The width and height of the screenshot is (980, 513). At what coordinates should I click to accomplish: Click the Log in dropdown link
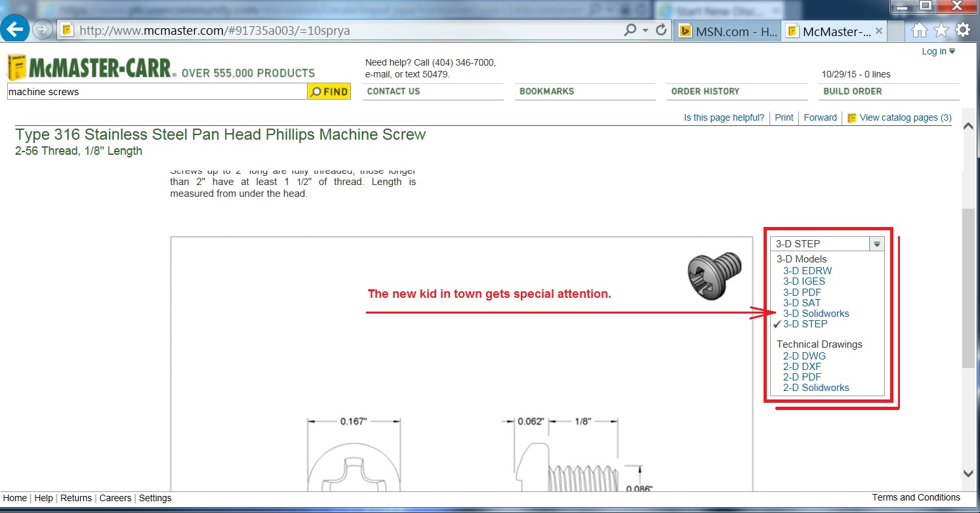point(939,52)
